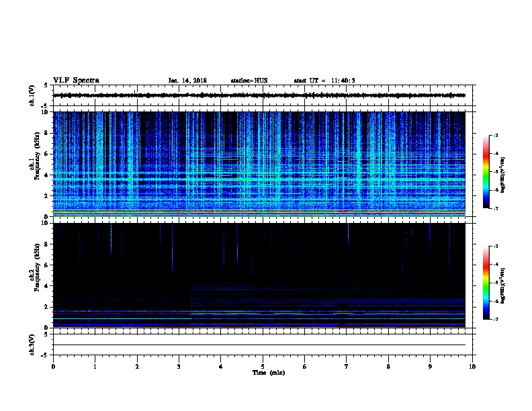Click the time axis tick label "7"
This screenshot has height=411, width=532.
(347, 367)
